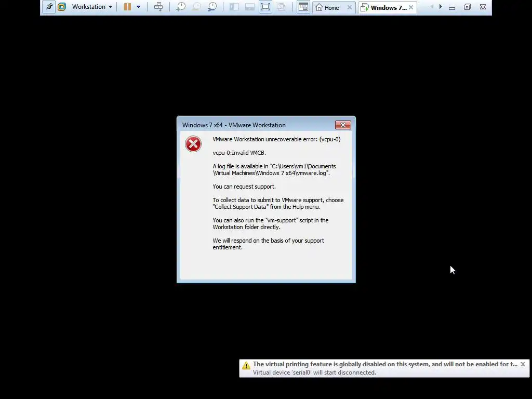Expand the power options arrow beside pause

point(138,7)
